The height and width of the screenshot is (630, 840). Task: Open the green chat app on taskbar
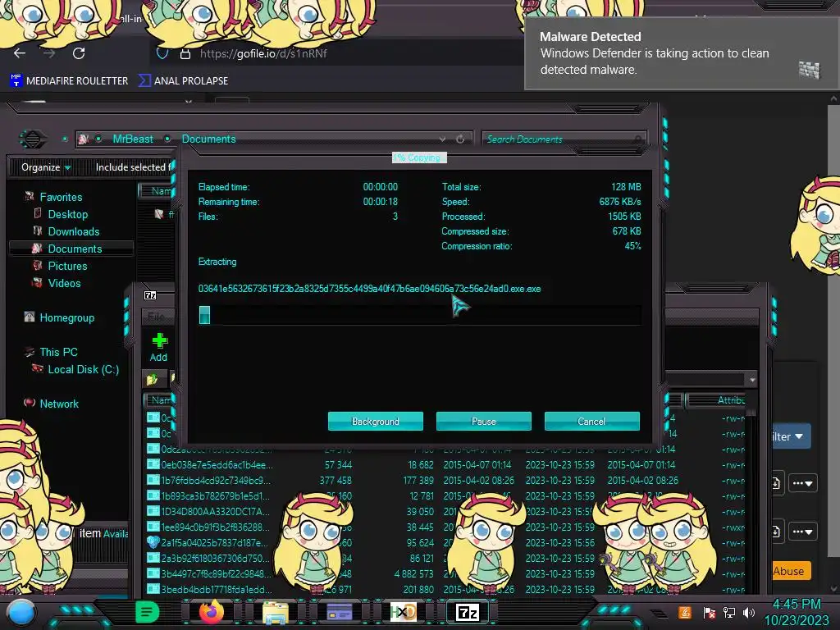[x=147, y=612]
